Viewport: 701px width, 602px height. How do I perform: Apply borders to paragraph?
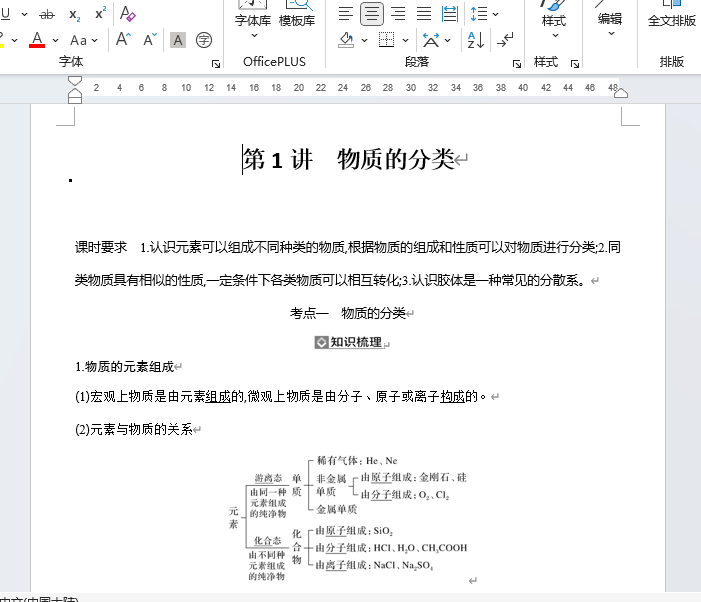click(386, 40)
